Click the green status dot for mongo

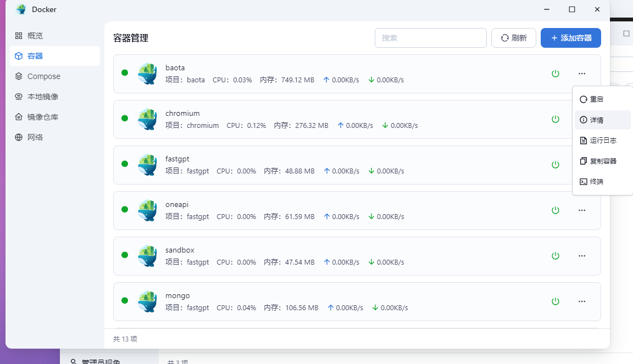point(125,301)
